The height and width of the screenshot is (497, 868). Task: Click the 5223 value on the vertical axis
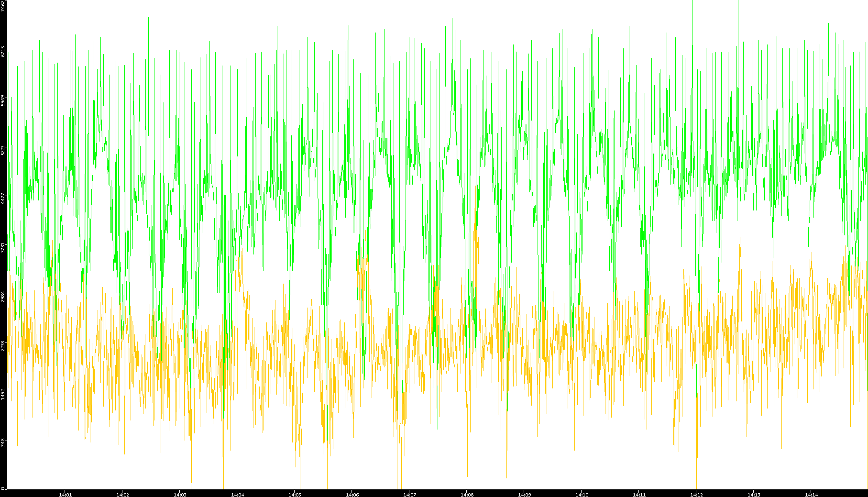coord(3,150)
